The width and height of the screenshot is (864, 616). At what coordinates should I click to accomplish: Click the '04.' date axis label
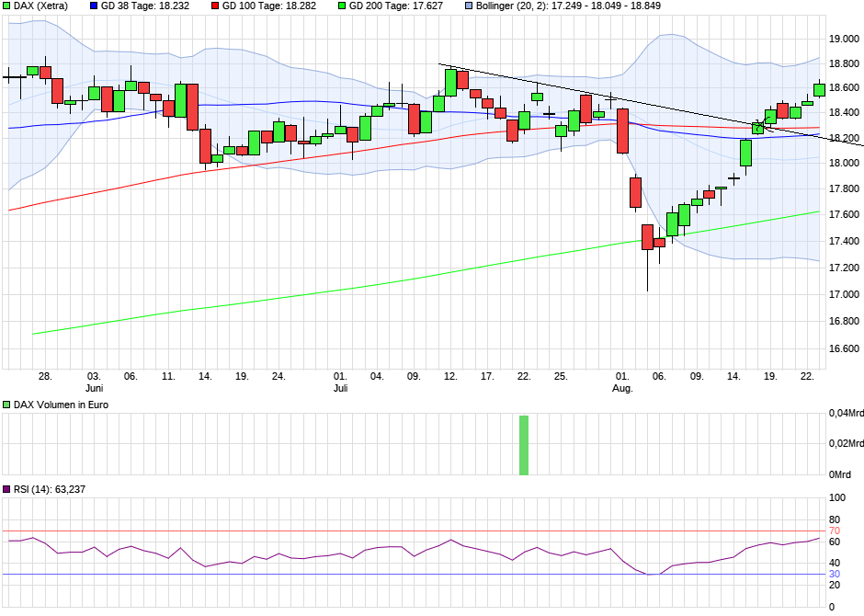tap(377, 376)
